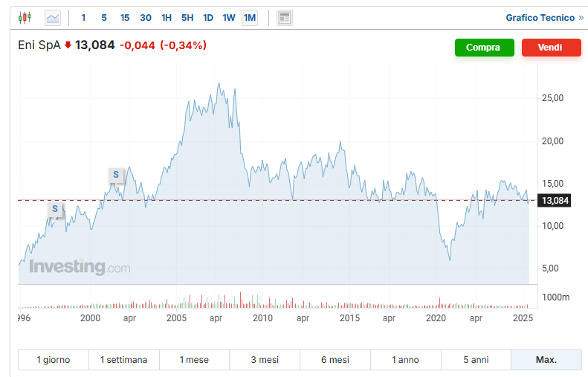Click the red Vendi button
Viewport: 588px width, 377px height.
coord(552,48)
